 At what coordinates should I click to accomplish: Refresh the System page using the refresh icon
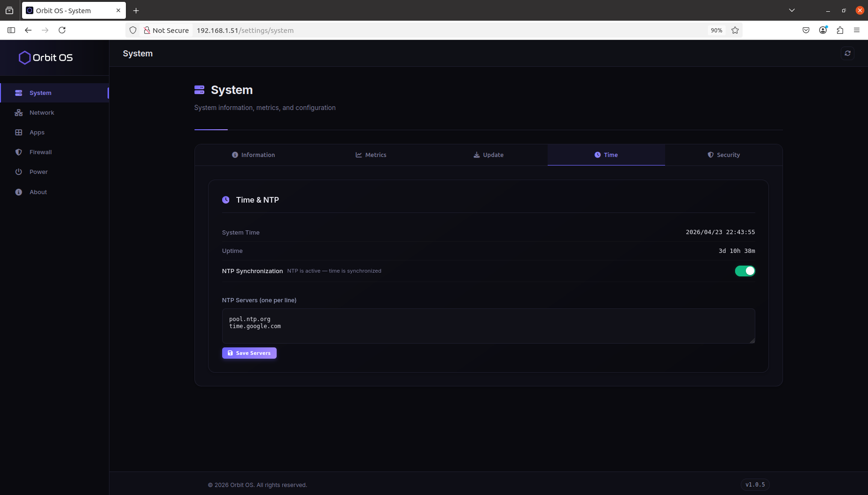click(x=847, y=53)
